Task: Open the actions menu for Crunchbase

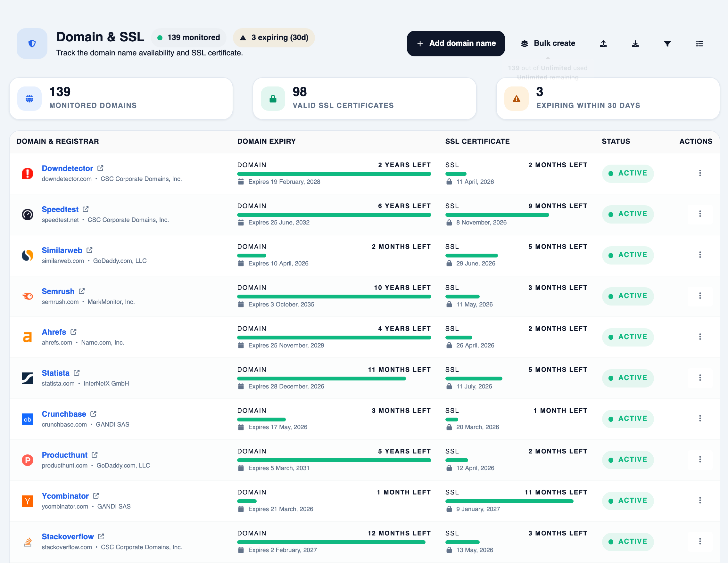Action: pos(700,418)
